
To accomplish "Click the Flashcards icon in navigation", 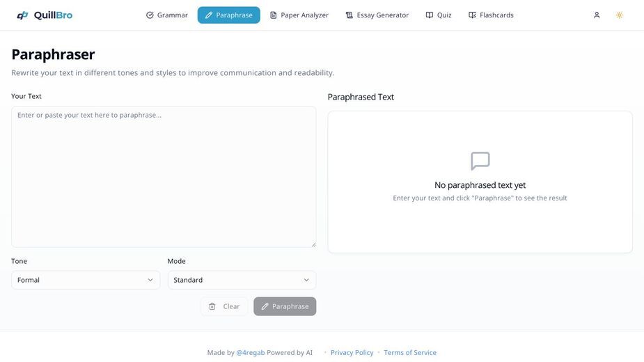I will [x=472, y=15].
